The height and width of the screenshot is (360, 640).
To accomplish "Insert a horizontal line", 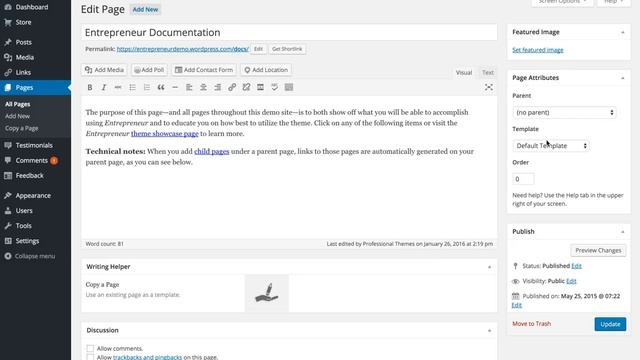I will point(175,87).
